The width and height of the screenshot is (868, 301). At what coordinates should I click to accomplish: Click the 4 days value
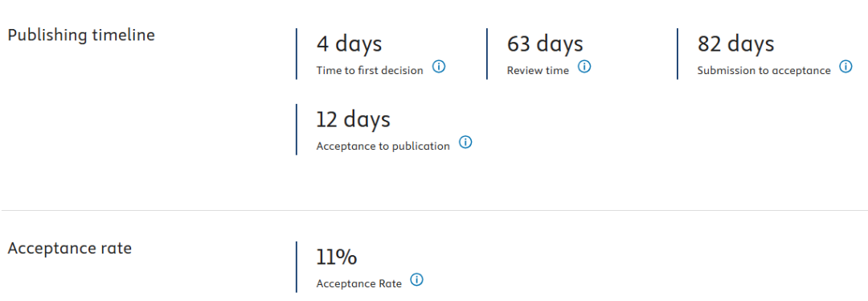(x=349, y=43)
